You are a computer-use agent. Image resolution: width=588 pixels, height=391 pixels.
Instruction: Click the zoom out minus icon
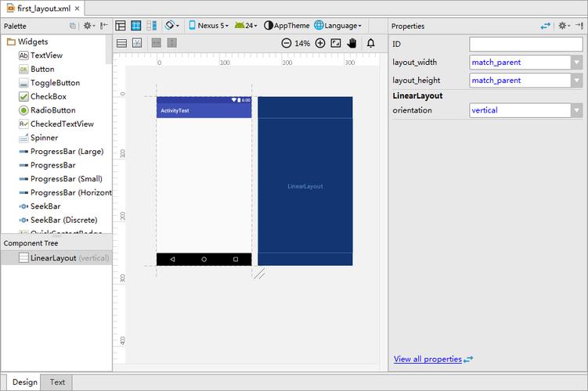point(287,43)
